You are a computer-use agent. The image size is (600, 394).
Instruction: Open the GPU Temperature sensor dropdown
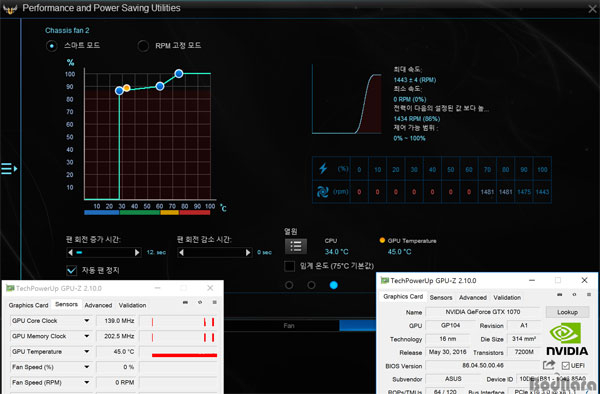(87, 352)
